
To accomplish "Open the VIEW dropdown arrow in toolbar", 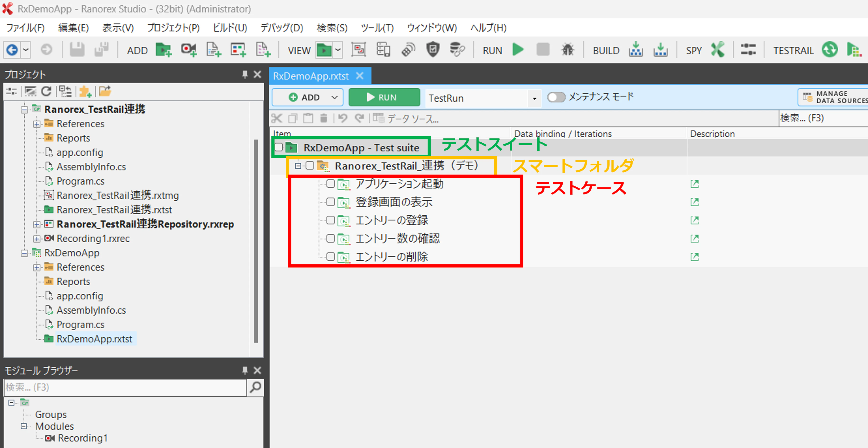I will (x=338, y=50).
